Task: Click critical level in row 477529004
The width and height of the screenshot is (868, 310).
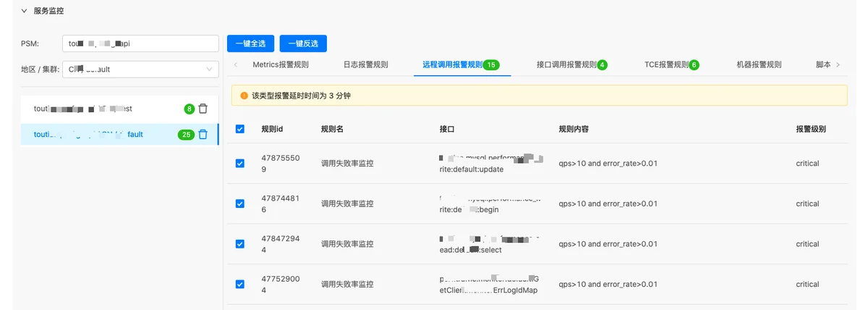Action: coord(807,285)
